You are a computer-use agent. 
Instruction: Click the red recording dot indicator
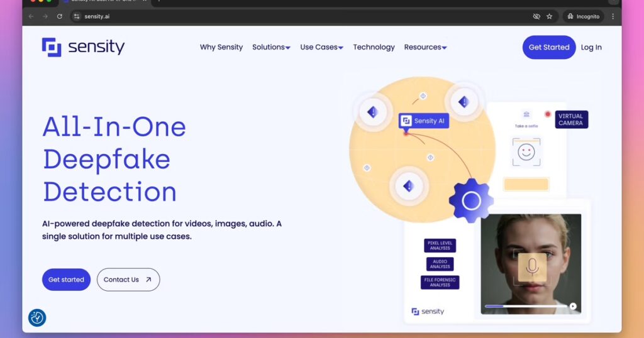[548, 114]
